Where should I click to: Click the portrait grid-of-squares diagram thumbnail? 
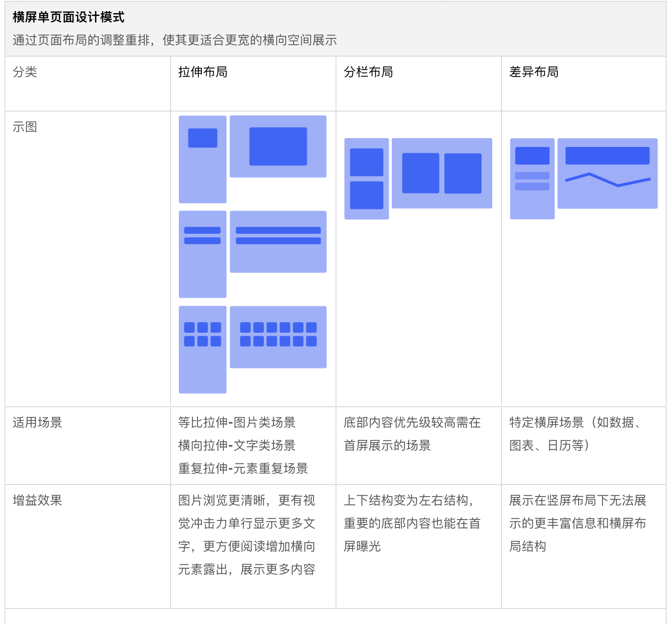pos(203,350)
